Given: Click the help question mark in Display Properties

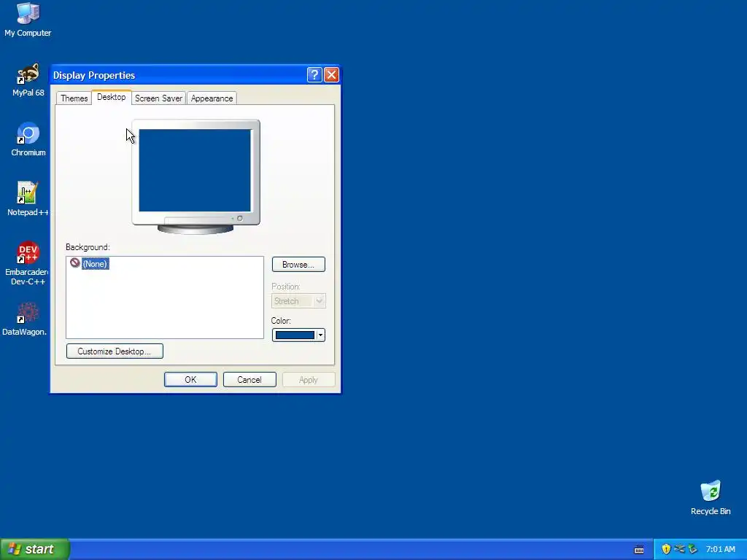Looking at the screenshot, I should click(314, 75).
